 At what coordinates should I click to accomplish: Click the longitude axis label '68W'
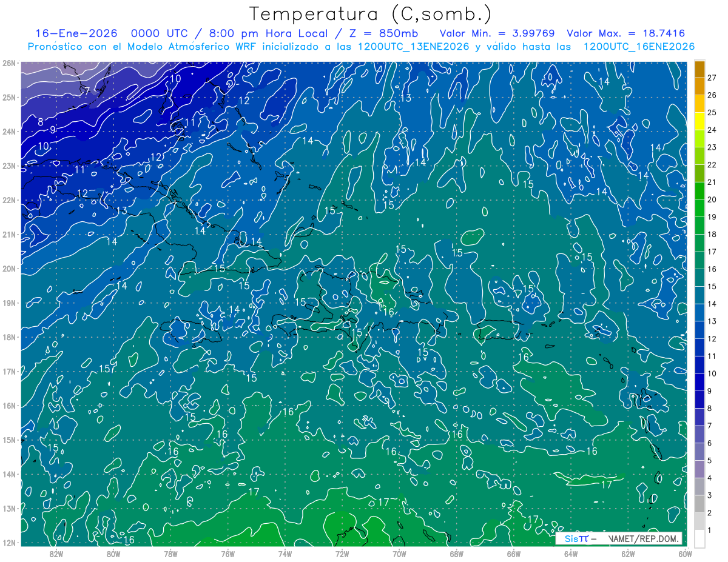coord(457,554)
